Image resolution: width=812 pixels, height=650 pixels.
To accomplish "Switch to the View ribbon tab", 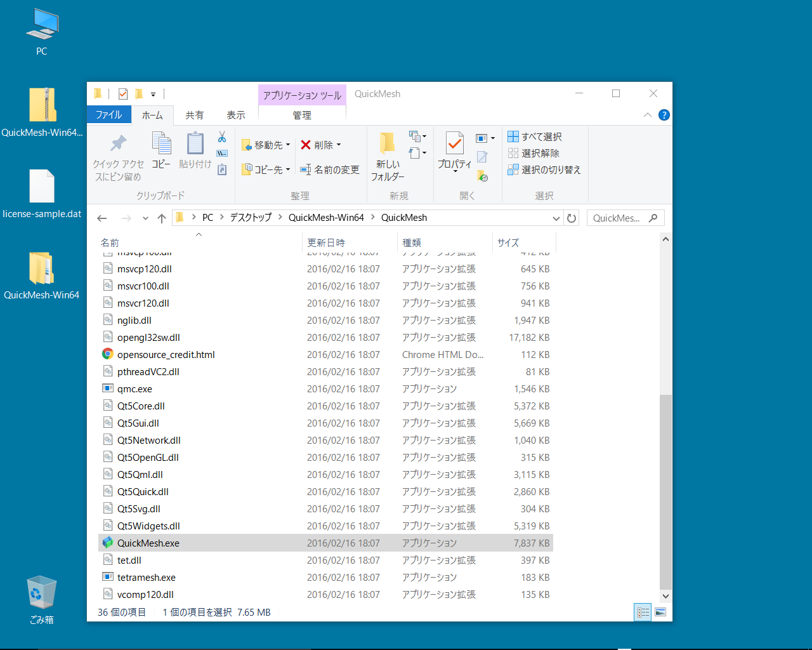I will click(x=236, y=115).
